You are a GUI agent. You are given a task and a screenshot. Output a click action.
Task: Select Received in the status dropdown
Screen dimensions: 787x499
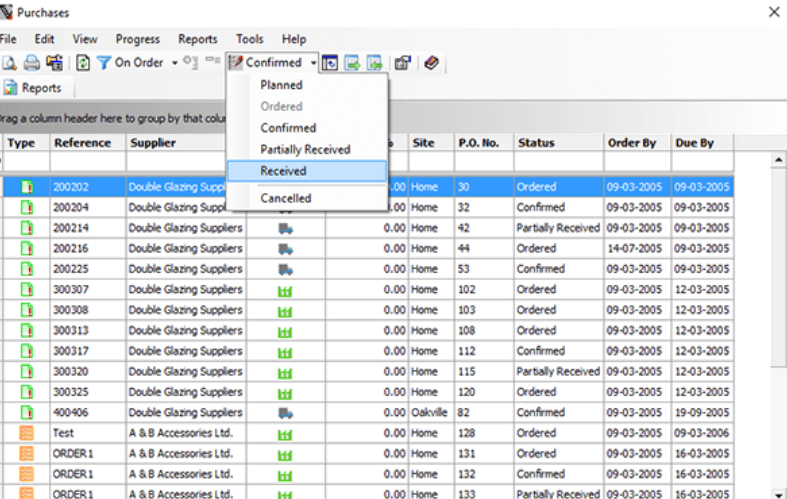(307, 171)
